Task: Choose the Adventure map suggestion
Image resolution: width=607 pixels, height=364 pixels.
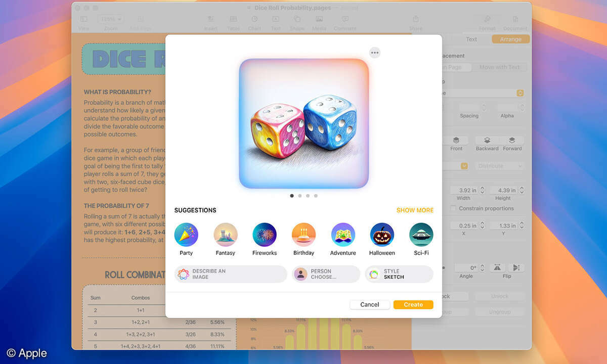Action: coord(343,235)
